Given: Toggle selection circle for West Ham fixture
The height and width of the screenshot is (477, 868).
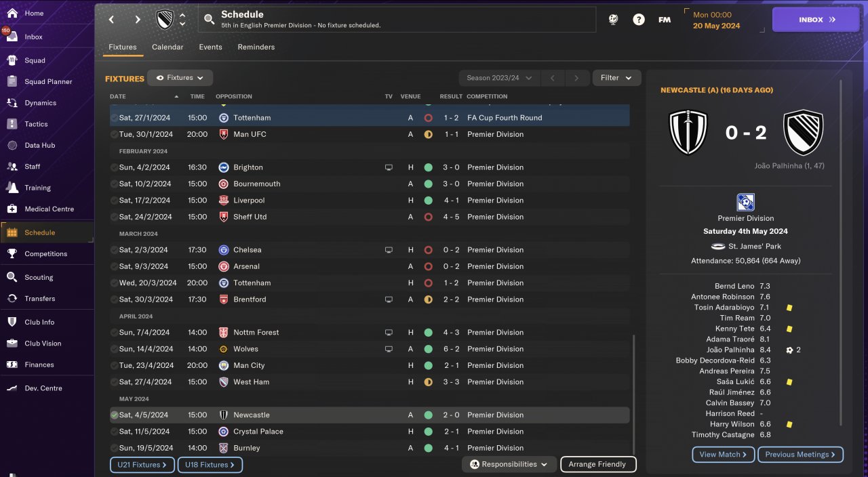Looking at the screenshot, I should [114, 382].
